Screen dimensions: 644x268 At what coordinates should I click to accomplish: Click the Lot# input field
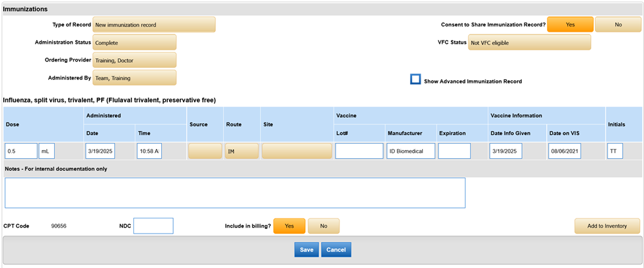(359, 152)
